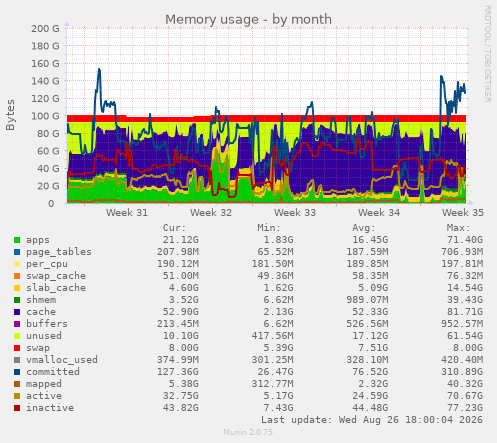497x443 pixels.
Task: Click the 'swap' legend label
Action: pyautogui.click(x=38, y=348)
